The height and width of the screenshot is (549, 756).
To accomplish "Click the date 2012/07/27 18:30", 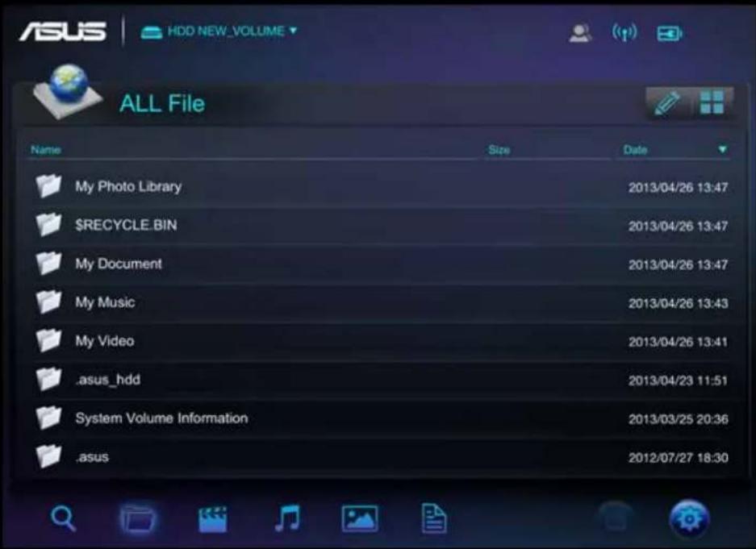I will (x=678, y=458).
